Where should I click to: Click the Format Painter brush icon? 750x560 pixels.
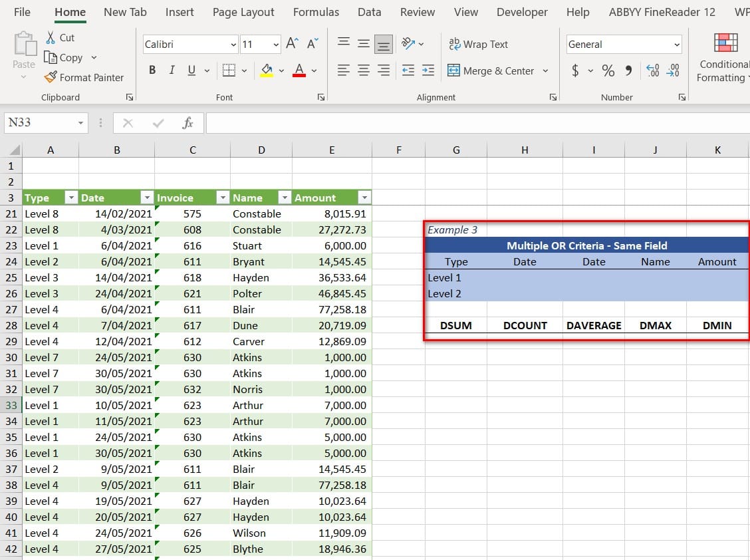[51, 77]
